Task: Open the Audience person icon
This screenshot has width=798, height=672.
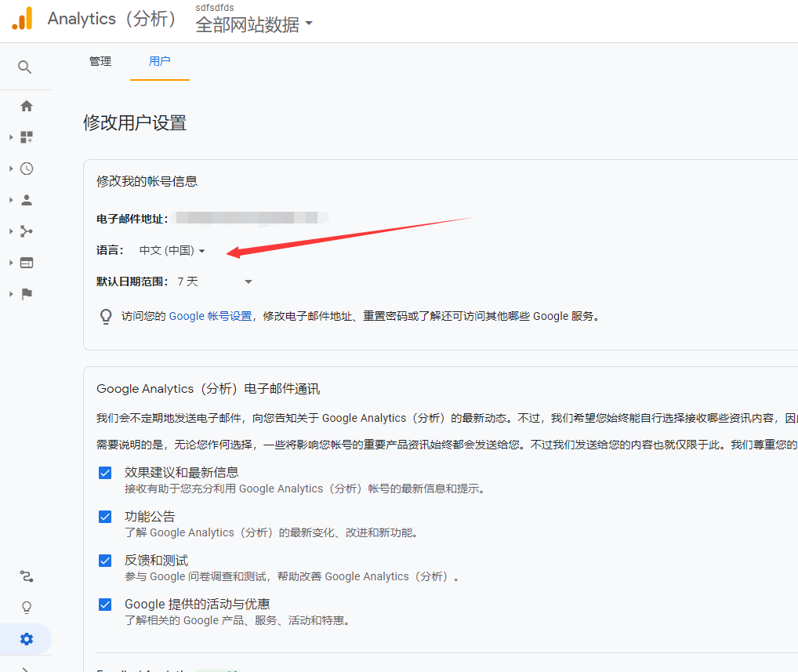Action: click(x=26, y=199)
